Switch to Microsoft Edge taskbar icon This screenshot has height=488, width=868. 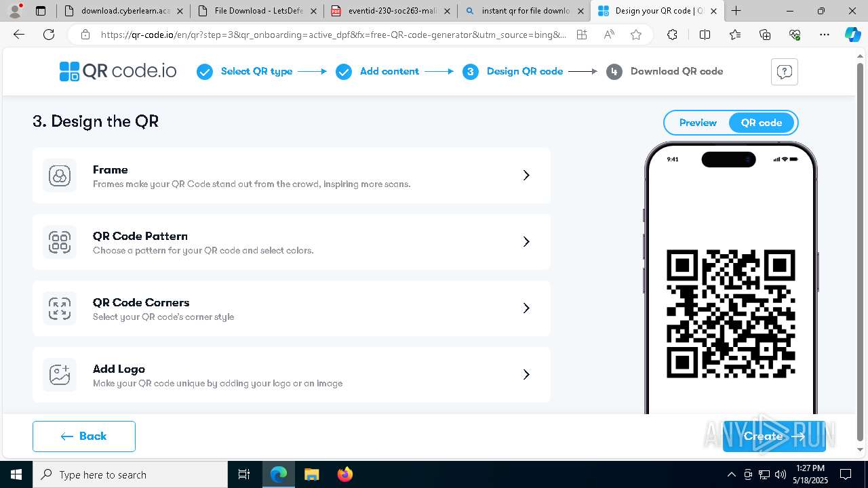279,474
